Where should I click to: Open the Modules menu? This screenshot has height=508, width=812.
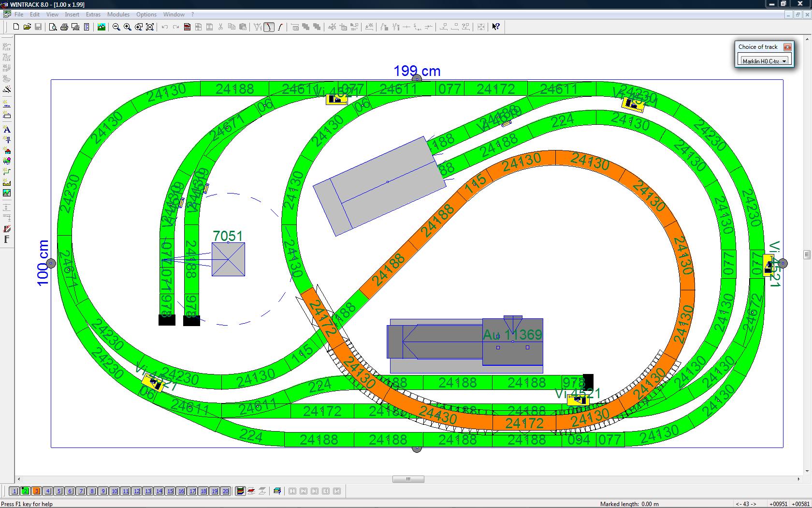pyautogui.click(x=118, y=15)
